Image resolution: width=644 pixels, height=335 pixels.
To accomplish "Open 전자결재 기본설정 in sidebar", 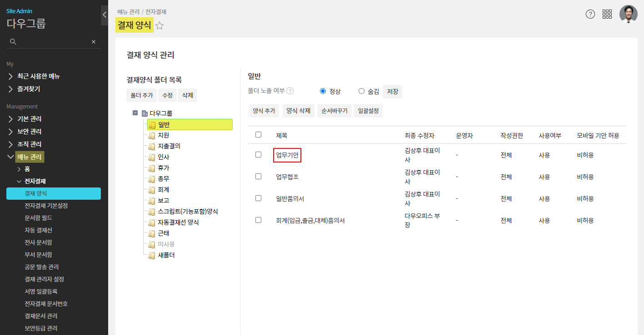I will click(46, 206).
